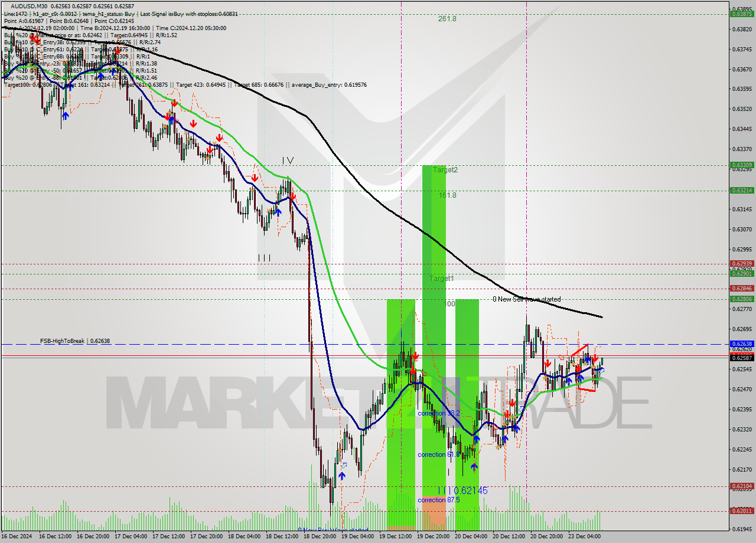The image size is (756, 543).
Task: Select the green 0.62901 price tag
Action: (x=742, y=273)
